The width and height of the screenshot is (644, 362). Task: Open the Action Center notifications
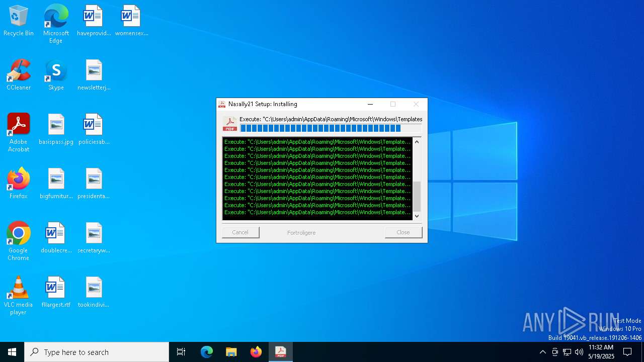627,352
